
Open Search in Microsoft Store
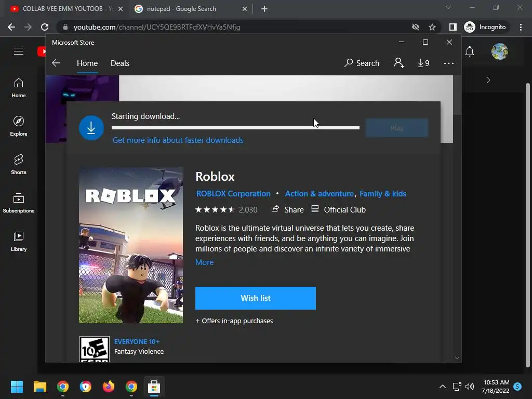point(362,63)
